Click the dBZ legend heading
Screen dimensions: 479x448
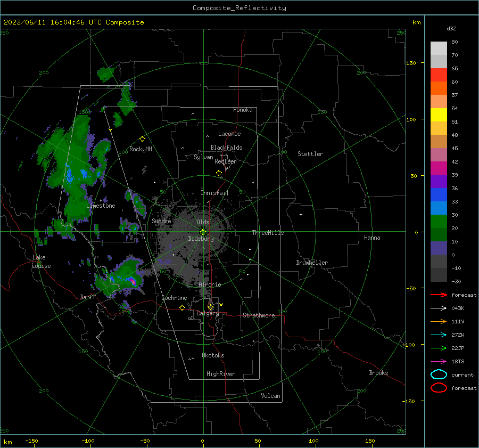(451, 28)
